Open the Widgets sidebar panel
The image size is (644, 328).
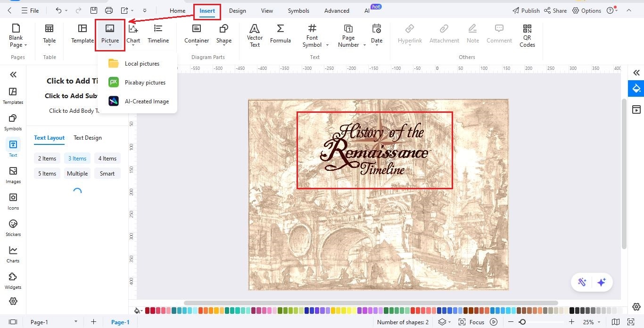click(13, 280)
